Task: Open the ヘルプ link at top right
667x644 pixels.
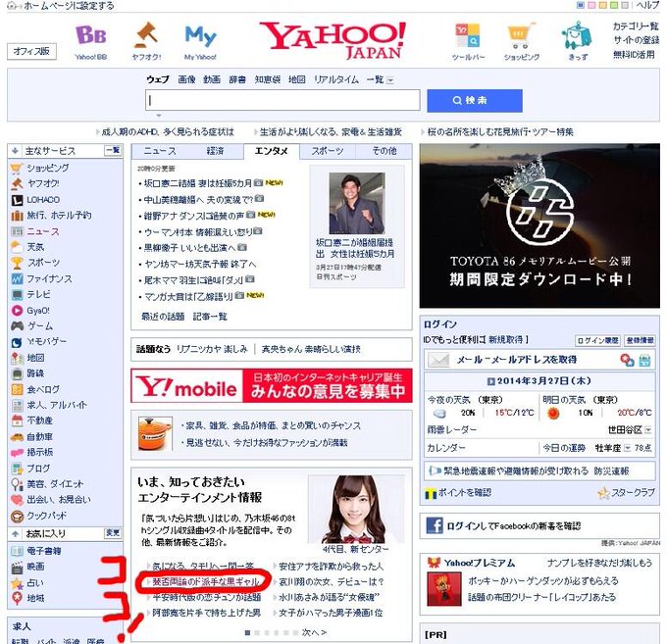Action: tap(647, 5)
